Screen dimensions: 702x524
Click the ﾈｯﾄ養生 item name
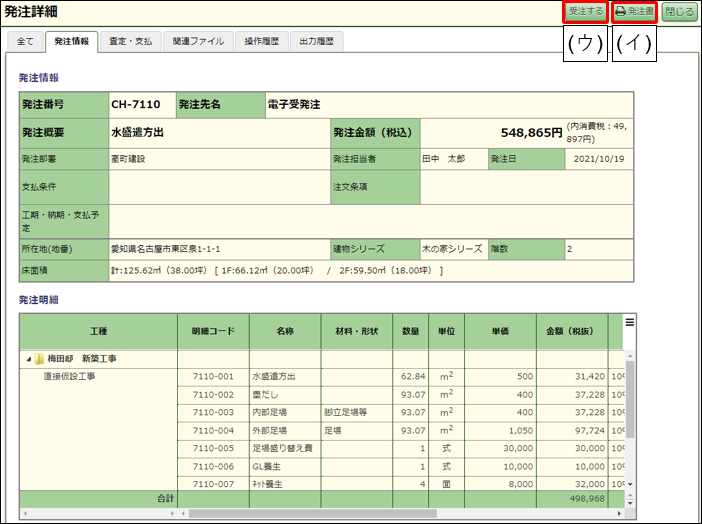click(x=267, y=484)
